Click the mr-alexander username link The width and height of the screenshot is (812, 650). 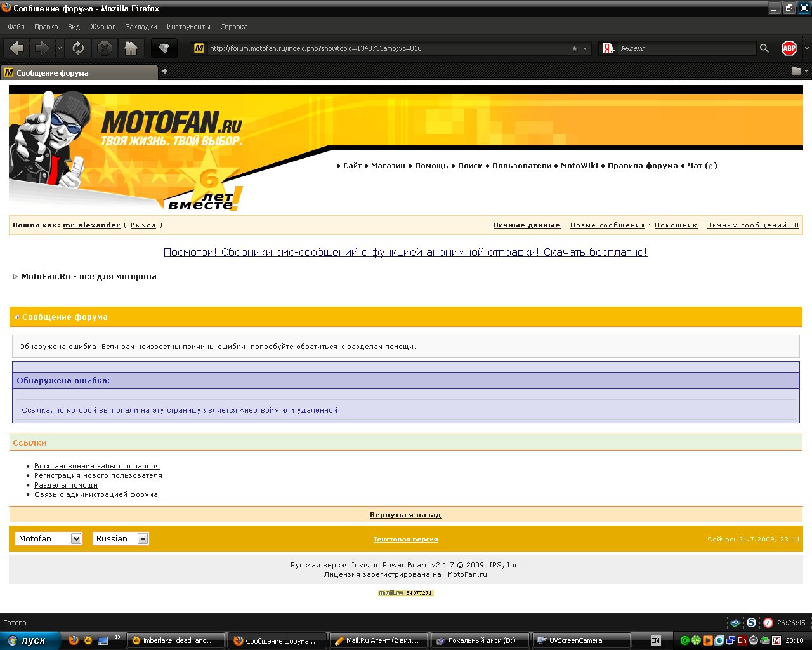point(91,225)
